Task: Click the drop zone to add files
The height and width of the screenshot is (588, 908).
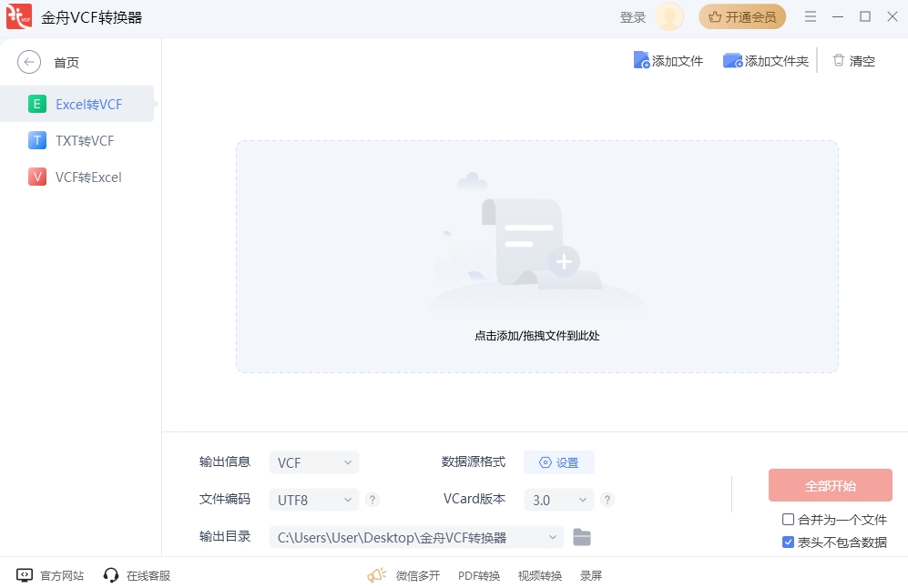Action: (x=536, y=257)
